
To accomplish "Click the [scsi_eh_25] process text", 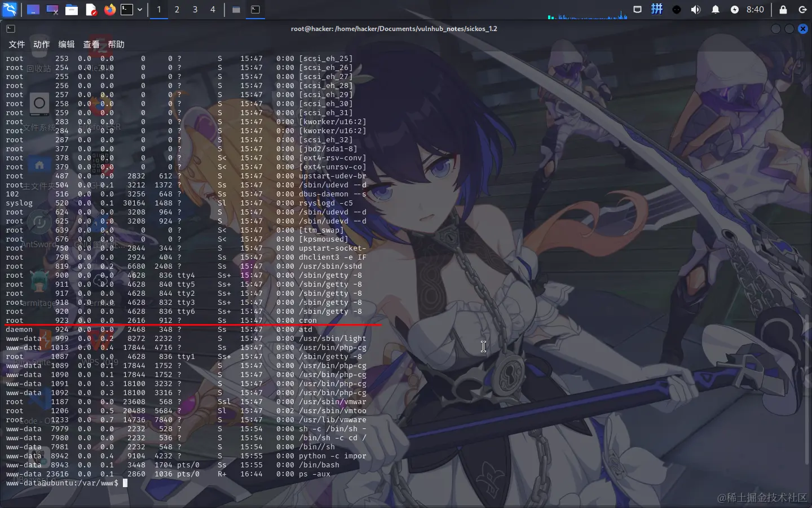I will pyautogui.click(x=326, y=59).
